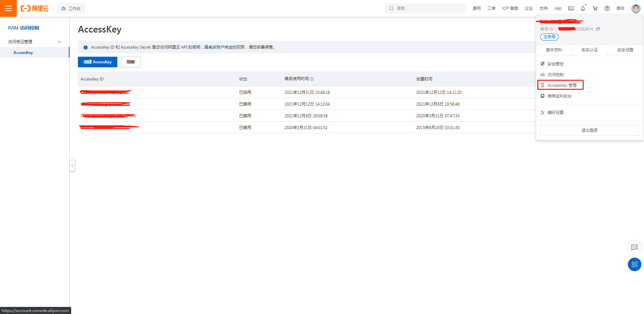The width and height of the screenshot is (644, 314).
Task: Open the shopping cart
Action: (595, 8)
